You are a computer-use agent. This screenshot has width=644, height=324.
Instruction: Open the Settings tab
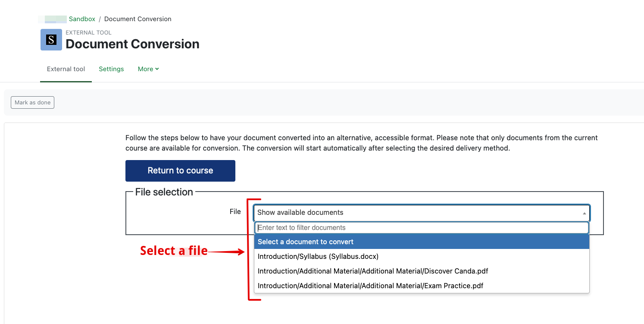tap(111, 69)
